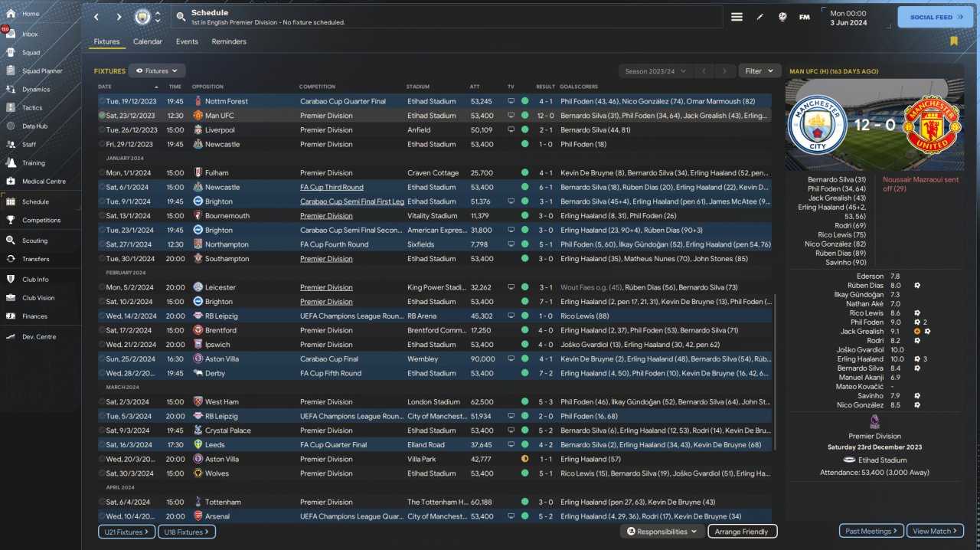Open U18 Fixtures
The image size is (980, 550).
pyautogui.click(x=187, y=532)
